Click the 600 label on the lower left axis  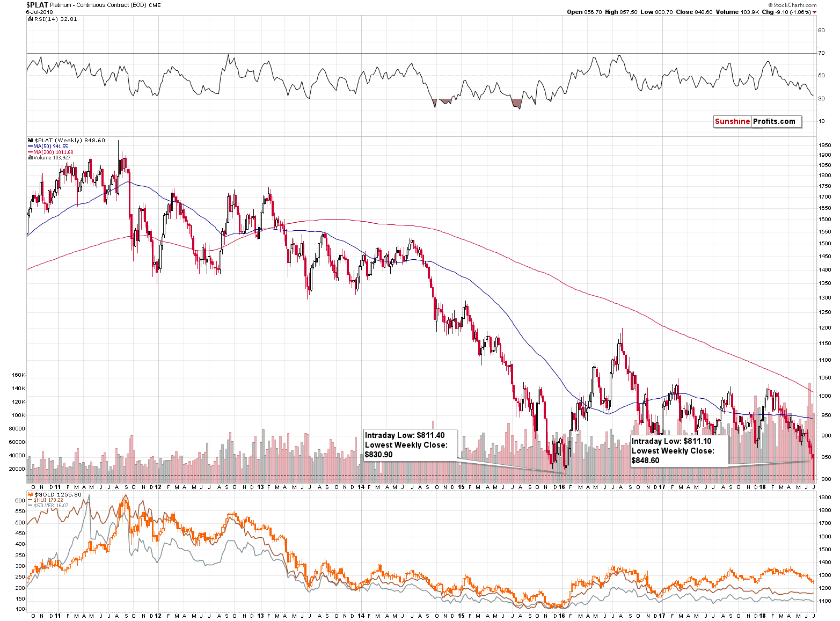pos(20,500)
